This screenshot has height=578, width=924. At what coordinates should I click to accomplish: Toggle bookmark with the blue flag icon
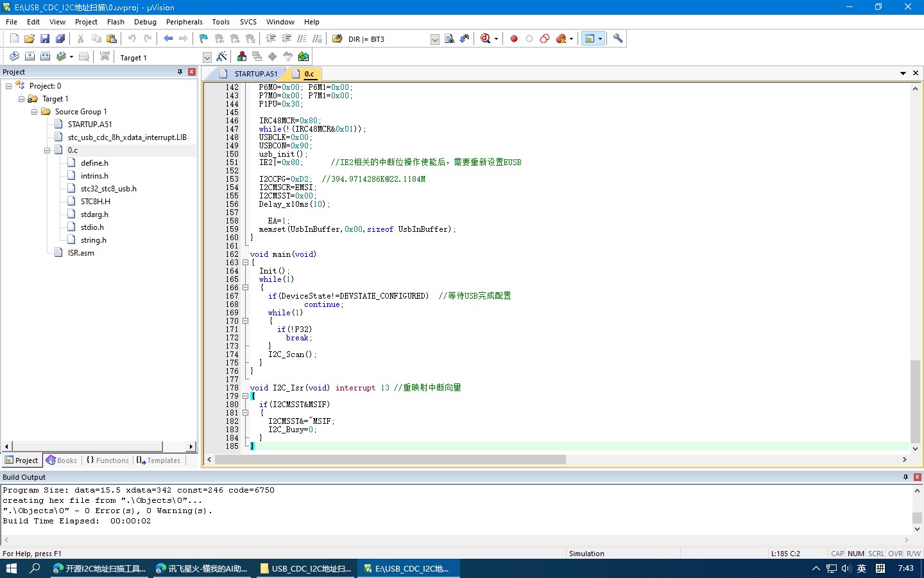(x=203, y=39)
